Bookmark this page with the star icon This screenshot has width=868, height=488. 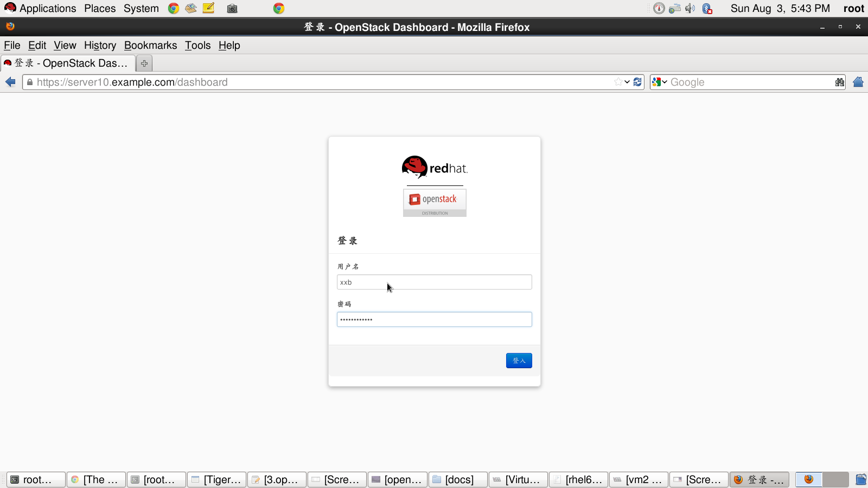click(x=618, y=82)
